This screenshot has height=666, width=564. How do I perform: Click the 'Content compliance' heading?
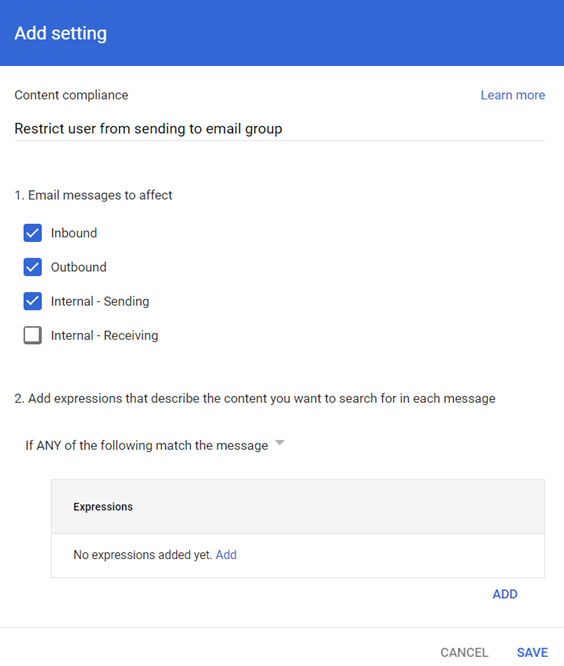(71, 95)
